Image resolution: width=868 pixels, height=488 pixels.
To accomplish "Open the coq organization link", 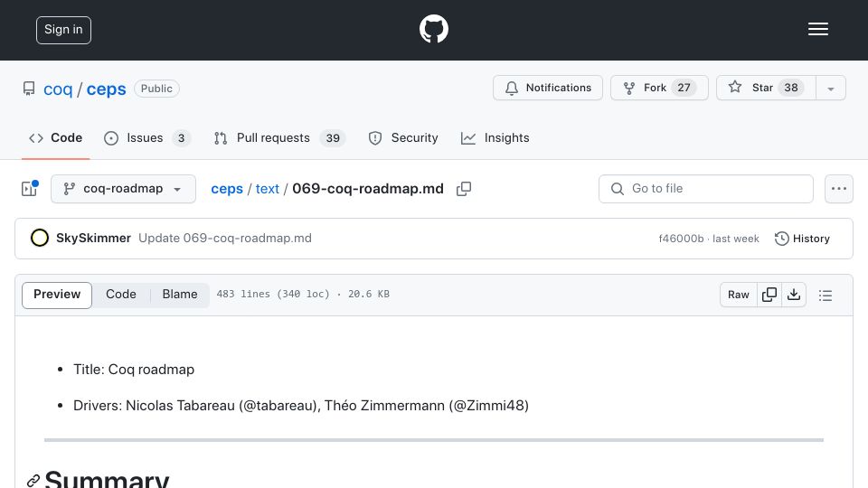I will (x=58, y=89).
